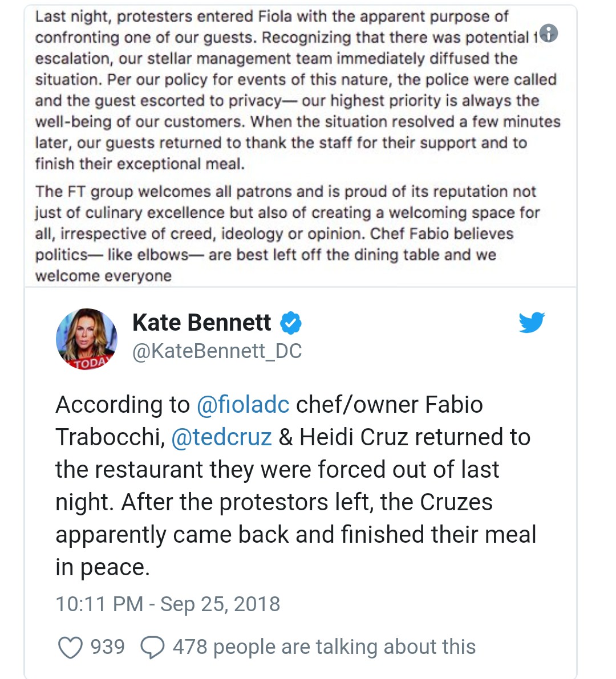Open the 10:11 PM - Sep 25, 2018 timestamp
This screenshot has height=679, width=616.
(x=168, y=604)
